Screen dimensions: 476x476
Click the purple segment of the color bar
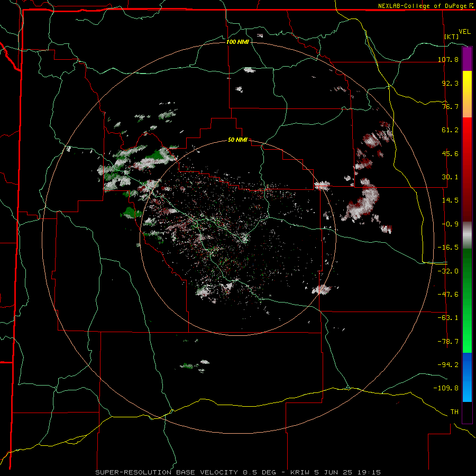click(467, 59)
